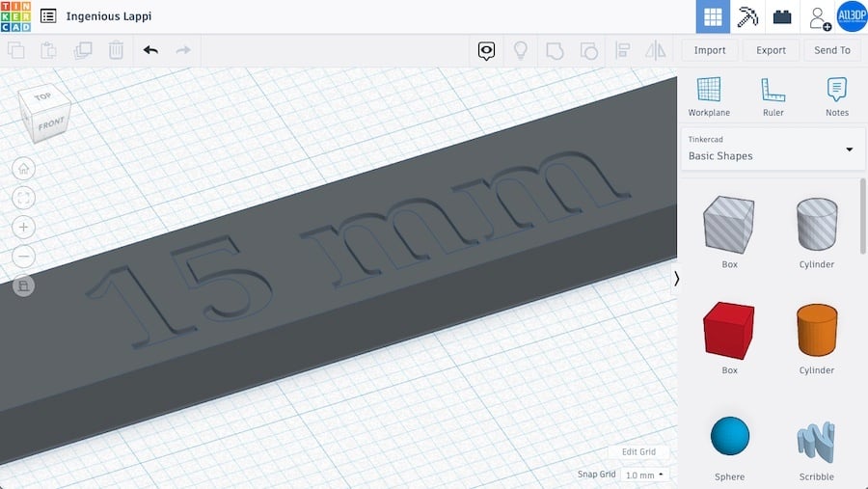This screenshot has height=489, width=868.
Task: Click the Tinkercad logo
Action: coord(16,16)
